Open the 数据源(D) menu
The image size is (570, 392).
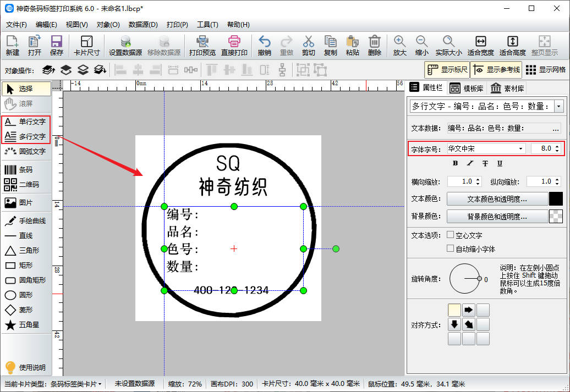point(143,25)
